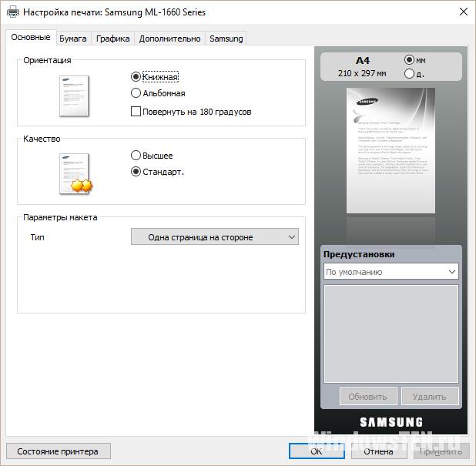Open the Samsung tab
The width and height of the screenshot is (476, 466).
(x=226, y=39)
